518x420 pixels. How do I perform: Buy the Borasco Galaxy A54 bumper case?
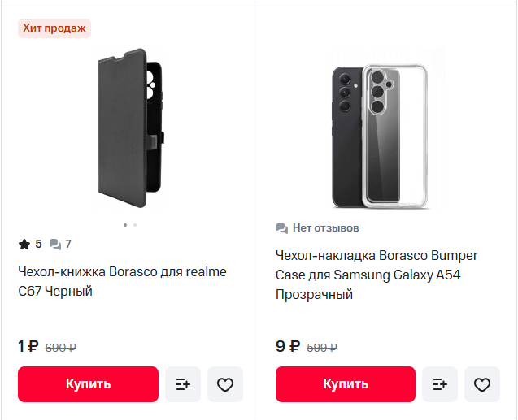tap(346, 384)
